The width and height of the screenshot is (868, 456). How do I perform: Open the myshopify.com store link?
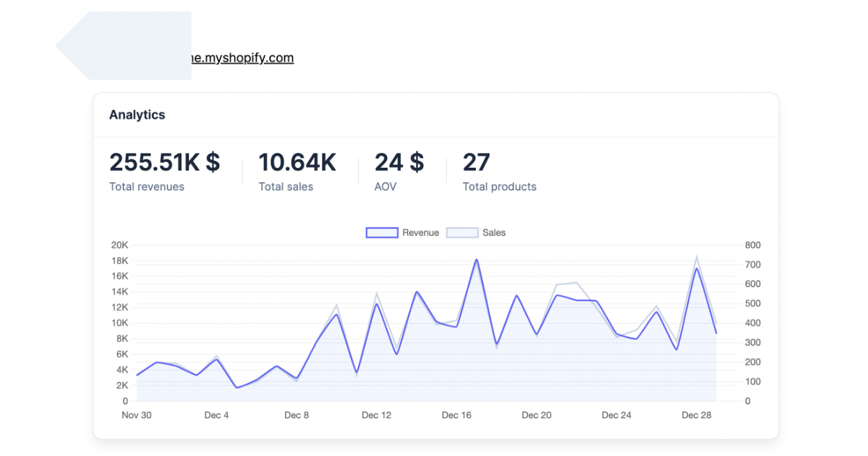pyautogui.click(x=242, y=58)
